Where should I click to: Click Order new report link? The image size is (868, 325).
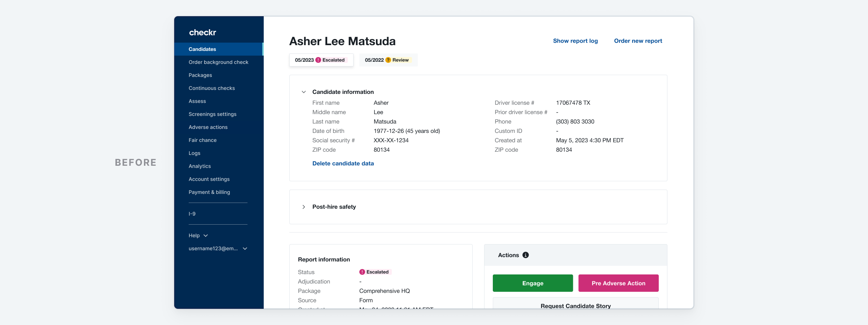[638, 41]
